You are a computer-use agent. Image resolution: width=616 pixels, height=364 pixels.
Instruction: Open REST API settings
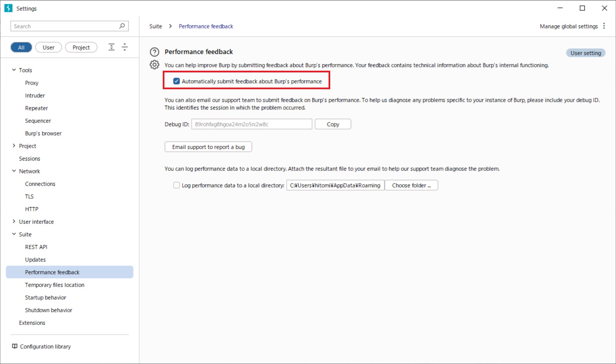(x=36, y=247)
